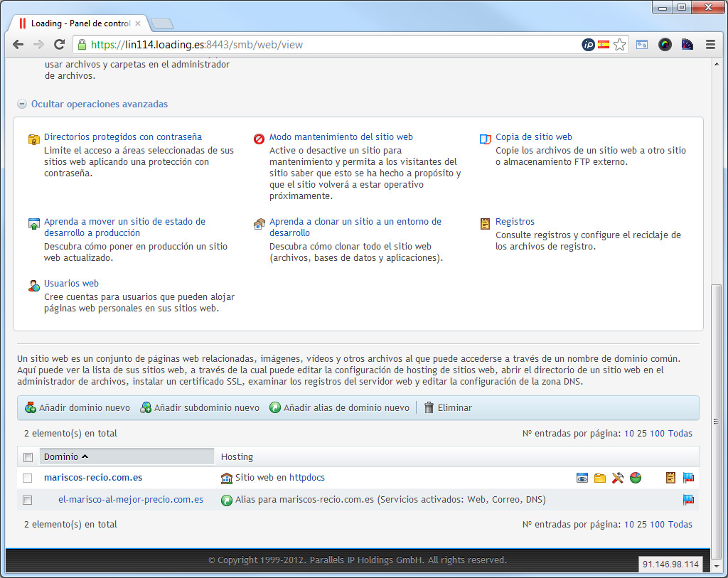Open Directorios protegidos con contraseña link

pyautogui.click(x=123, y=137)
